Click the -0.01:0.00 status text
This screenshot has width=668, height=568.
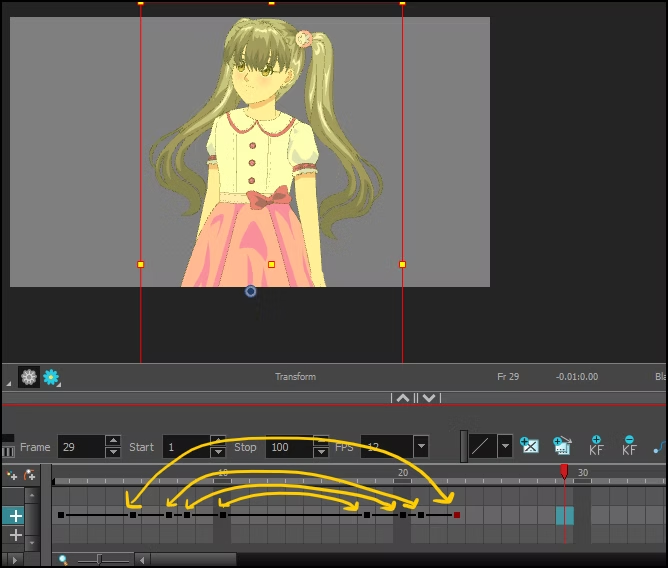coord(577,377)
